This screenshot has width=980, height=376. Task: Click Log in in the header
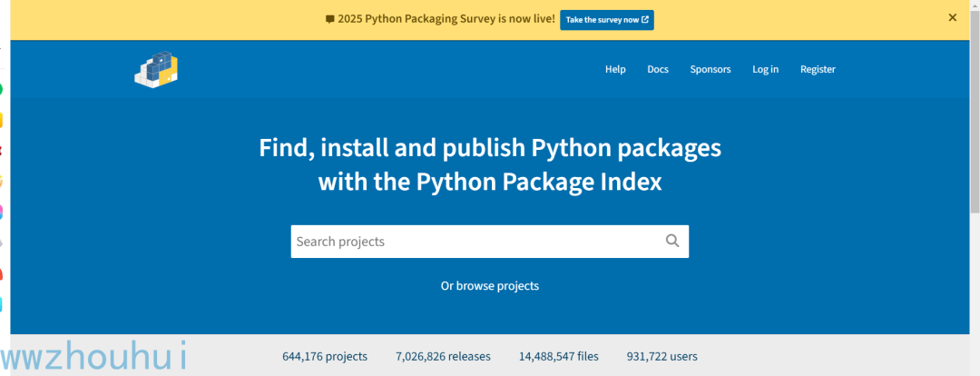click(765, 69)
